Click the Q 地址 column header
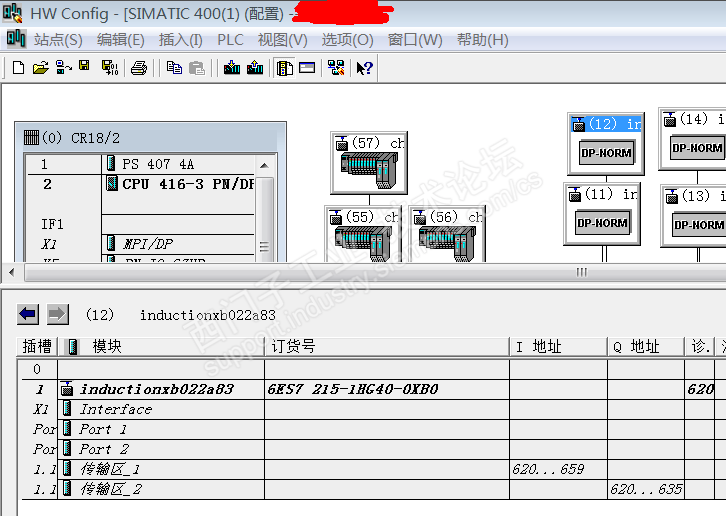The image size is (726, 516). pos(646,346)
